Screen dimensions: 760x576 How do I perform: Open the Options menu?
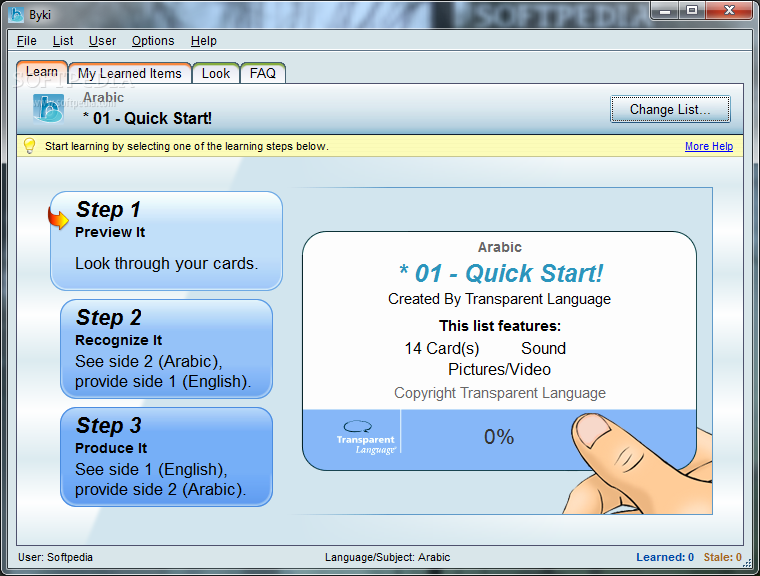(153, 41)
